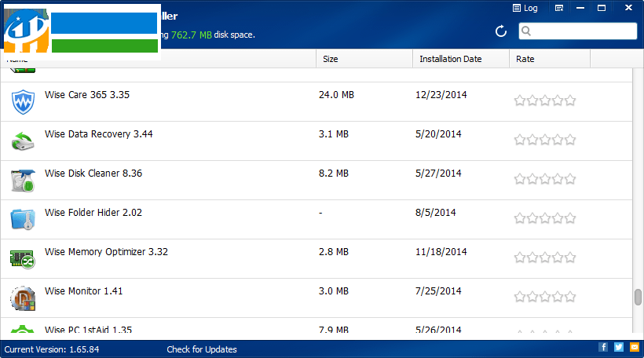Image resolution: width=644 pixels, height=358 pixels.
Task: Select Wise Disk Cleaner 8.36 entry
Action: (x=317, y=181)
